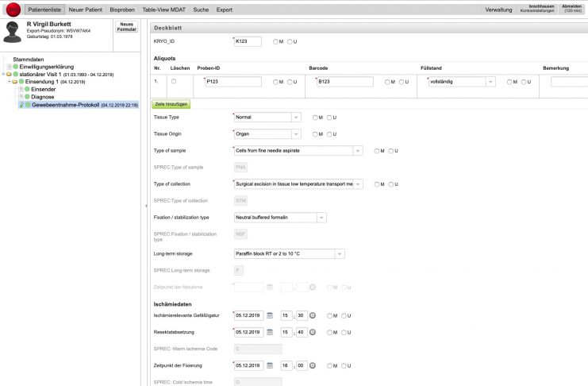This screenshot has height=386, width=588.
Task: Open the Tissue Origin dropdown
Action: tap(296, 134)
